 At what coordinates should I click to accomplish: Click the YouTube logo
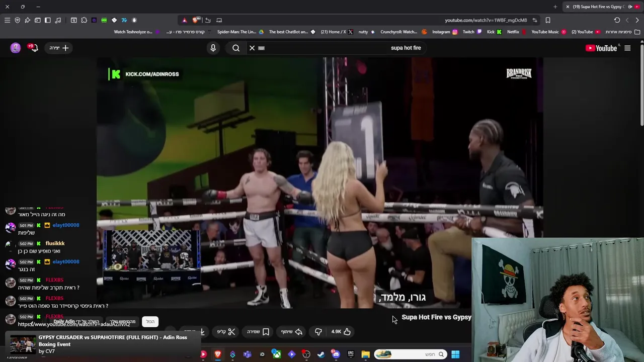(601, 48)
